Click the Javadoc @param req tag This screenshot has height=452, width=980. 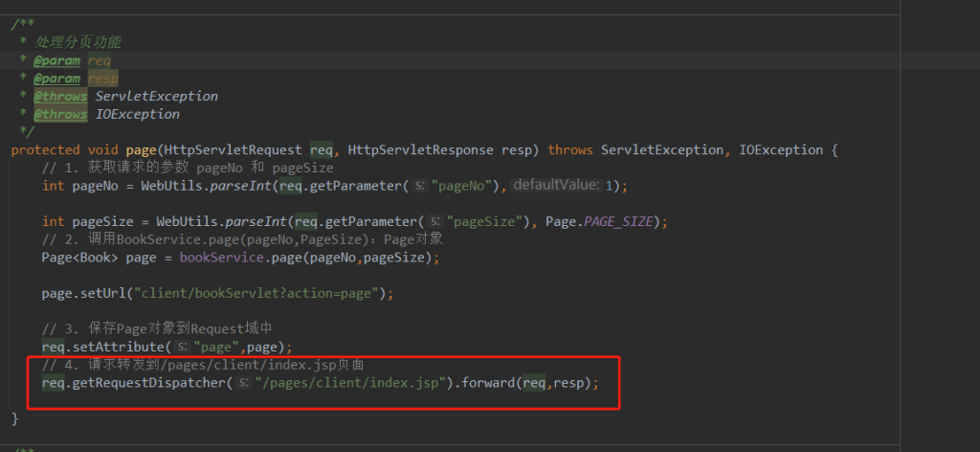[x=56, y=60]
